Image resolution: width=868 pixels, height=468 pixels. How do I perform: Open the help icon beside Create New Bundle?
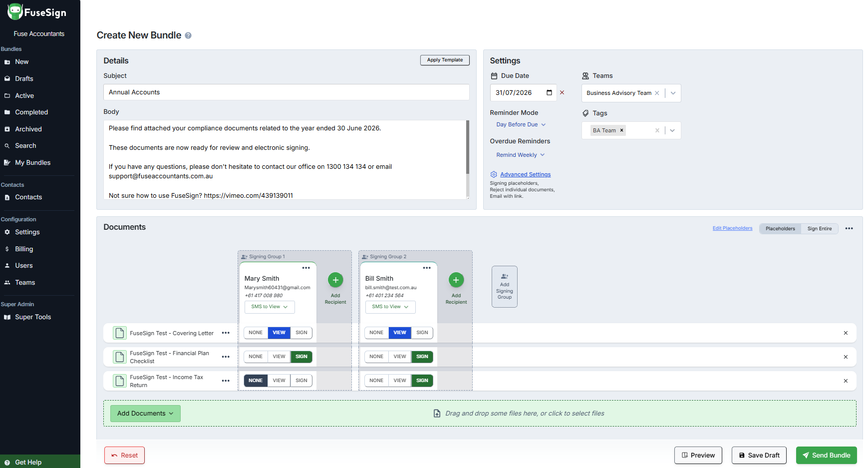188,35
